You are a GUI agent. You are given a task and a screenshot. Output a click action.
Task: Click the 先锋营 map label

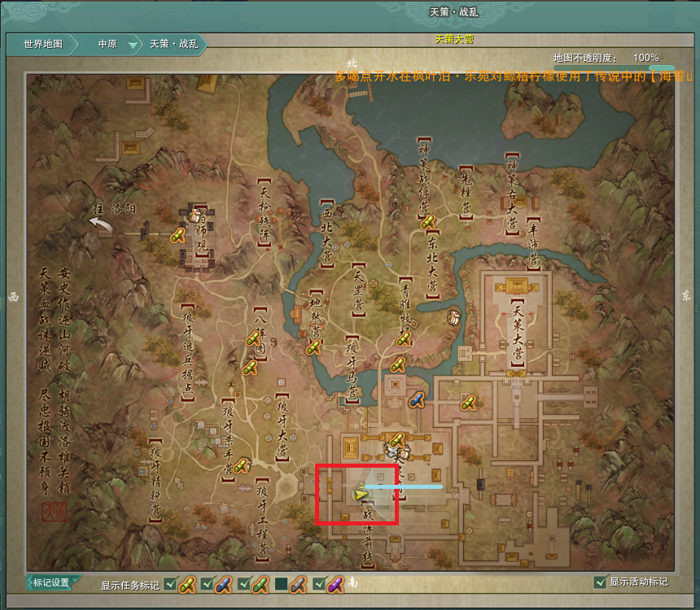(466, 193)
